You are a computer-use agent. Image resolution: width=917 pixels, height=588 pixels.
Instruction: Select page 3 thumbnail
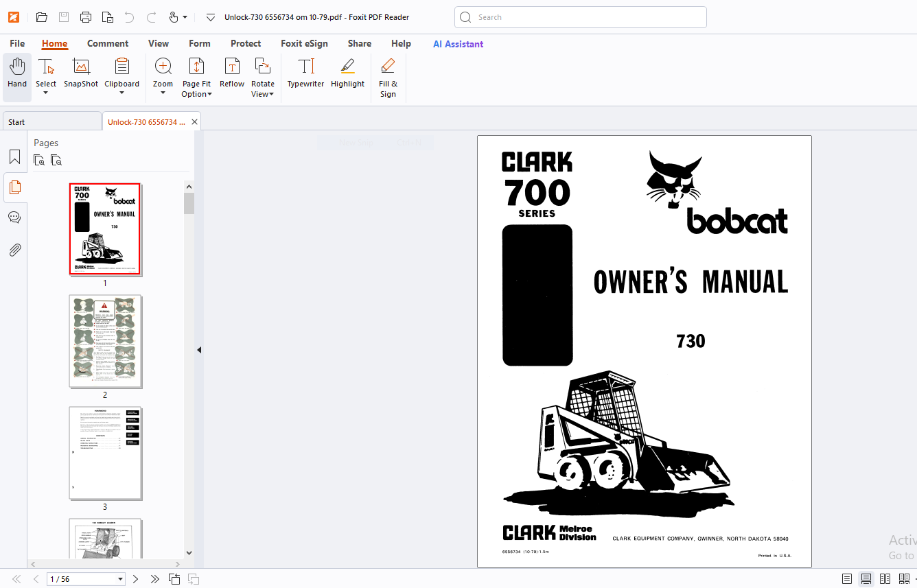pos(105,453)
